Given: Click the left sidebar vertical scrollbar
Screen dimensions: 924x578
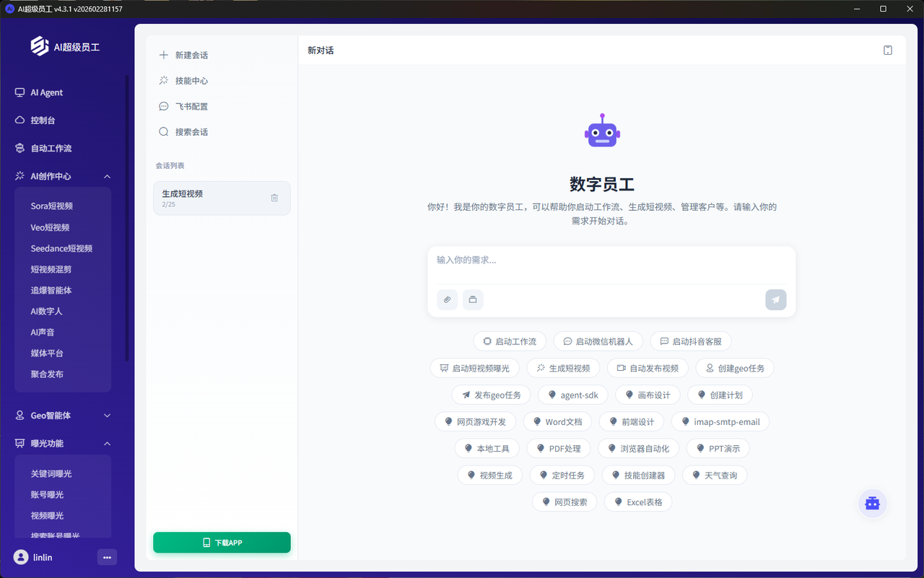Looking at the screenshot, I should coord(127,216).
